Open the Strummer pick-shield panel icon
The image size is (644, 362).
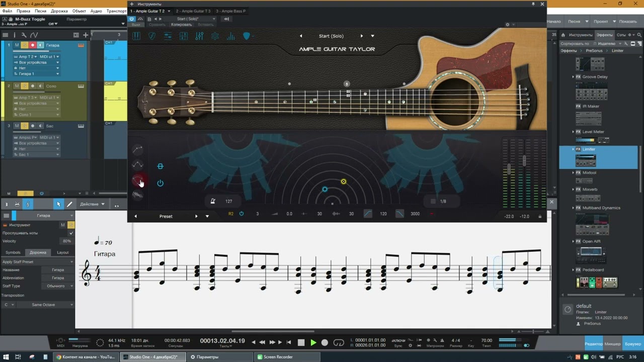click(152, 36)
